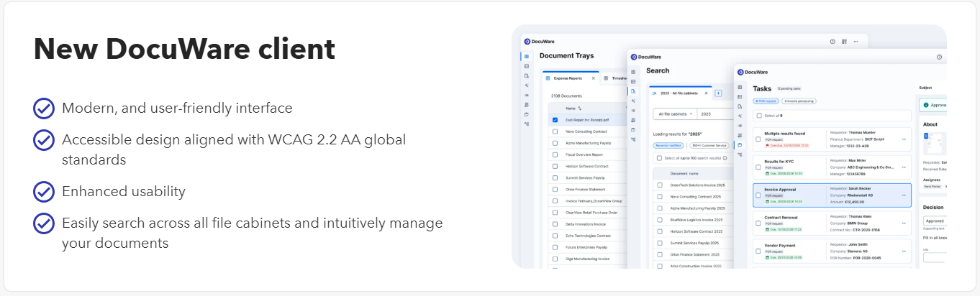Open the Delta Innovations Invoice row
Viewport: 980px width, 296px height.
point(587,224)
